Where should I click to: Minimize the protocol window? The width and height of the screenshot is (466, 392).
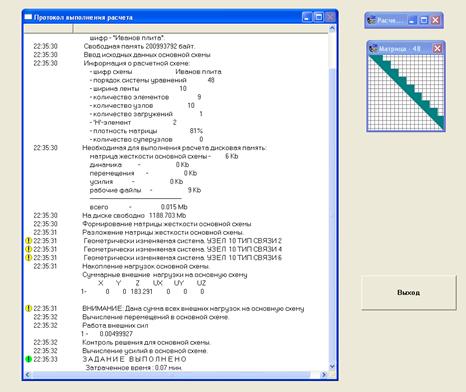[x=307, y=17]
